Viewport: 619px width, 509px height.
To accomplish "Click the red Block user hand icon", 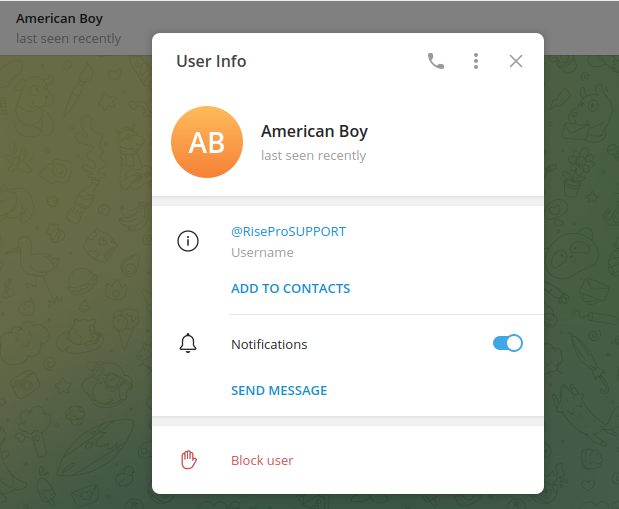I will pyautogui.click(x=189, y=460).
